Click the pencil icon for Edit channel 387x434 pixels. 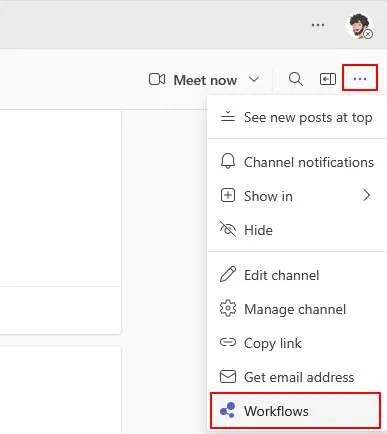click(228, 274)
